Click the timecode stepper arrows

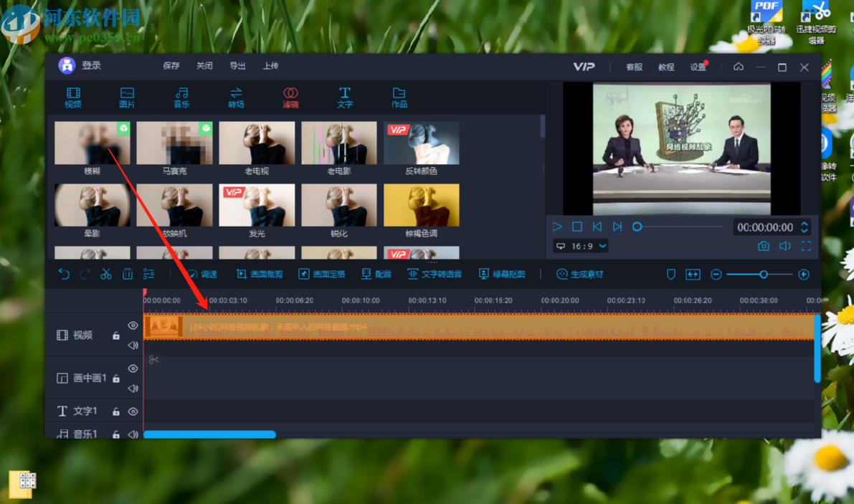click(805, 227)
